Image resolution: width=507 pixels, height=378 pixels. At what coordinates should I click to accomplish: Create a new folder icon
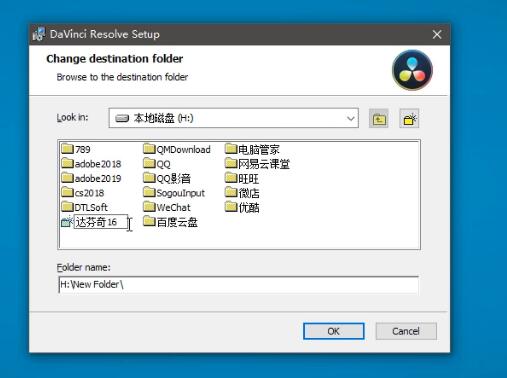coord(409,118)
